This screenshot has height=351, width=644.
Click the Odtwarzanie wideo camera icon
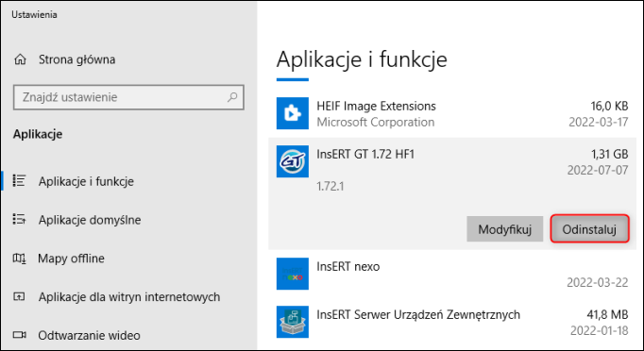pos(19,335)
